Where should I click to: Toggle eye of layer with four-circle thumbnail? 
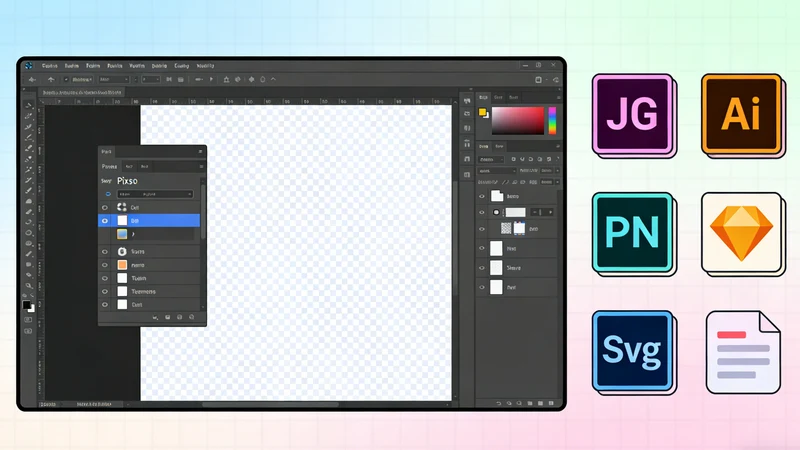[105, 207]
